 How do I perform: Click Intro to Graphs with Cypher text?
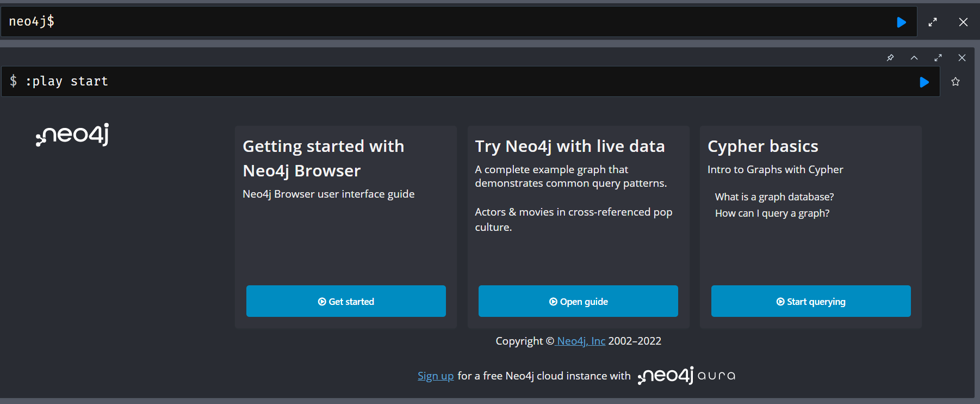click(776, 169)
